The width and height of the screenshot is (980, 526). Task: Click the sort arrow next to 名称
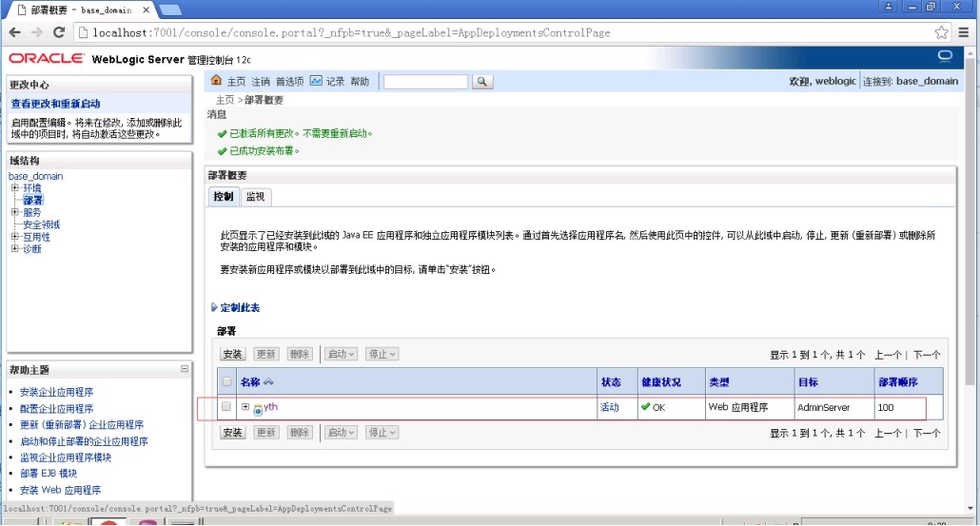[x=268, y=381]
